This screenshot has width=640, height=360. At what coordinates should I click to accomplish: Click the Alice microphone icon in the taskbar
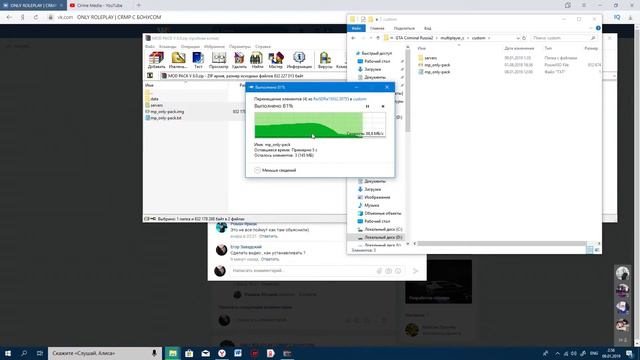tap(154, 353)
